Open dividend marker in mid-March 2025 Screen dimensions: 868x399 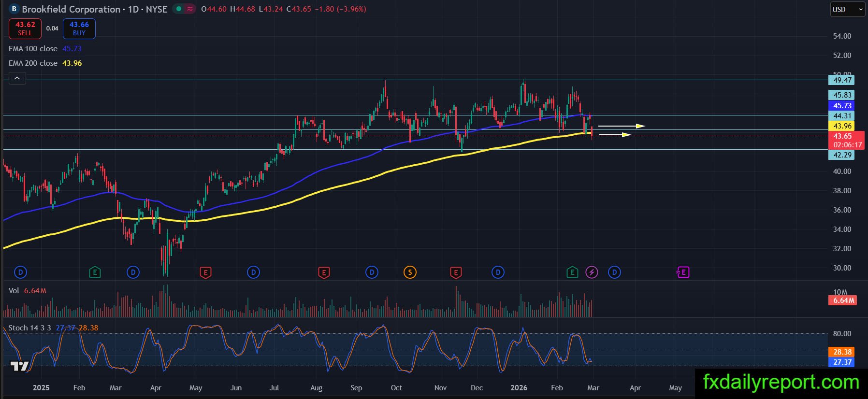click(x=133, y=272)
